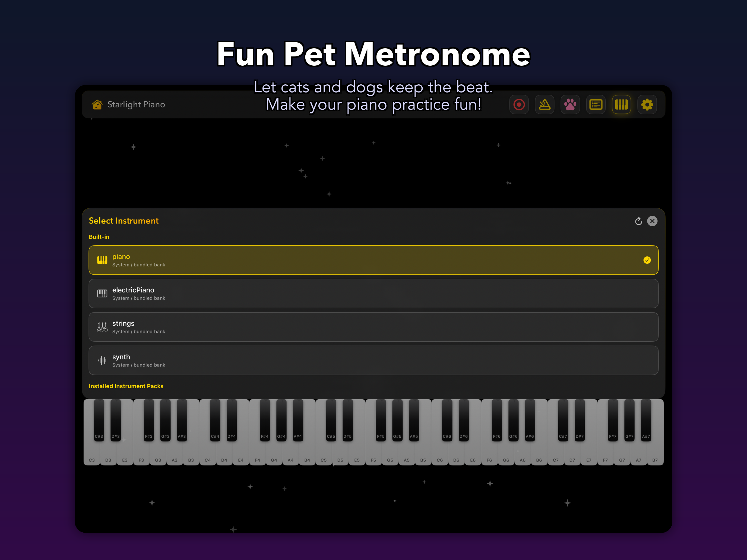The height and width of the screenshot is (560, 747).
Task: Click the piano keys icon in piano row
Action: 102,260
